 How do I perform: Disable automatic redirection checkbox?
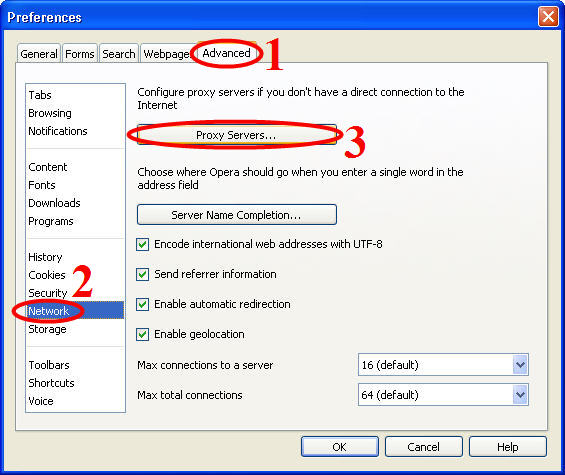(142, 304)
